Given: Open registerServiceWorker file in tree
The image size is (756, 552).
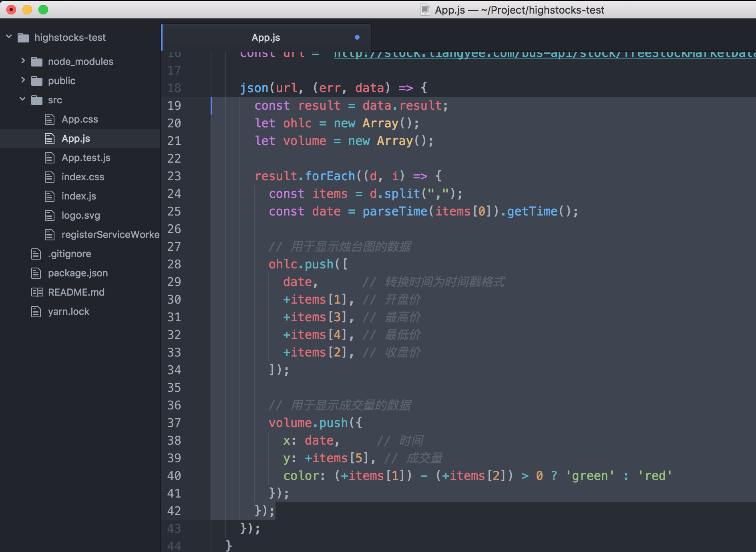Looking at the screenshot, I should click(111, 235).
